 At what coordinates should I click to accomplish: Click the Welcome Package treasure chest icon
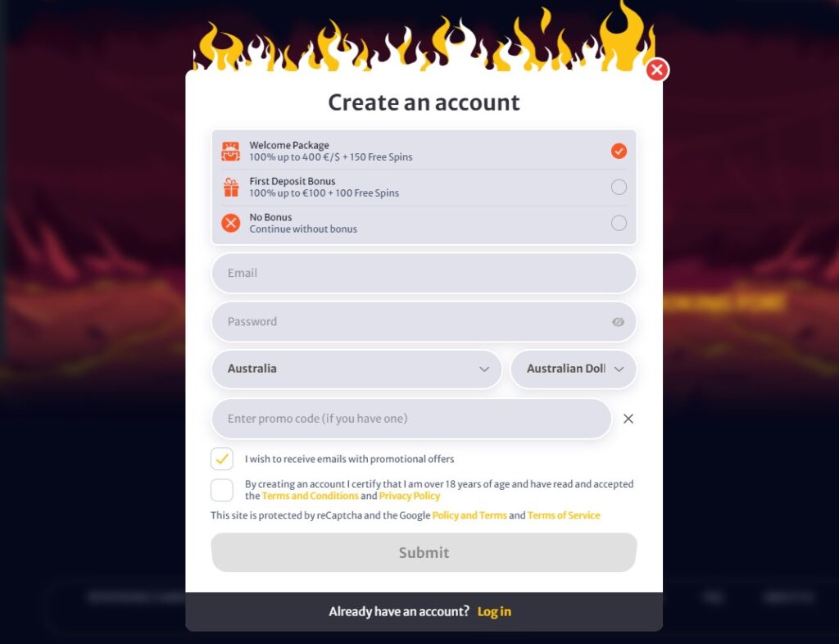230,152
